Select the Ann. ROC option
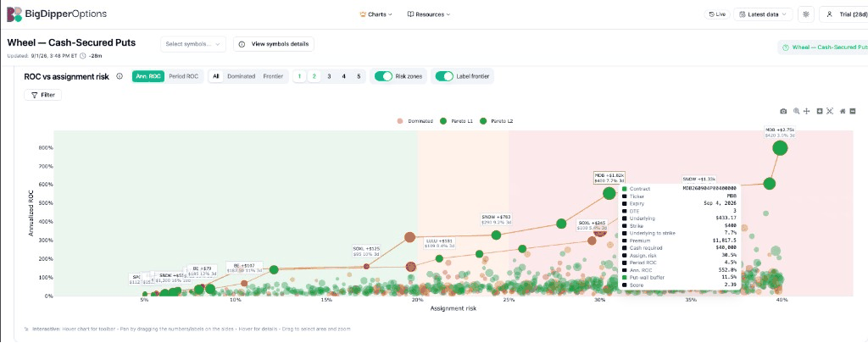This screenshot has width=868, height=343. tap(147, 76)
